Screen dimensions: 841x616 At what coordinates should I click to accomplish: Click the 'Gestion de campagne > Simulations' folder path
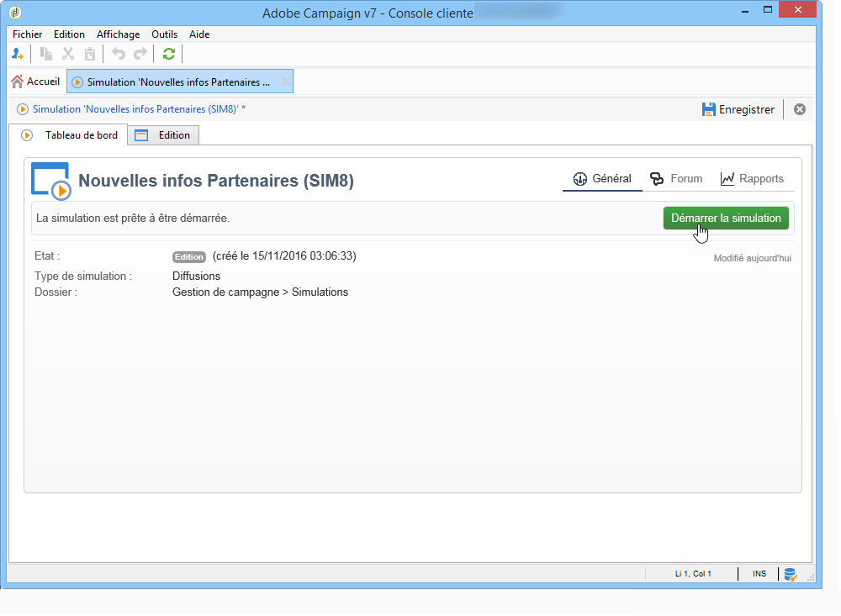[260, 292]
